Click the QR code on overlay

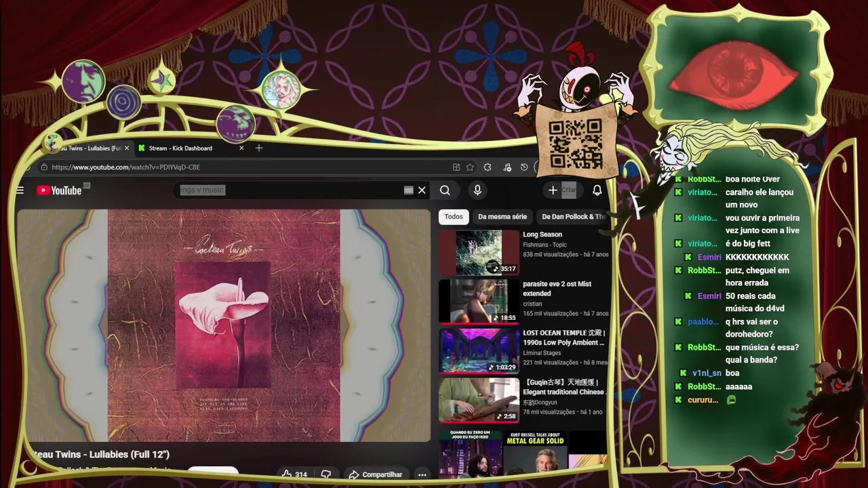click(576, 144)
